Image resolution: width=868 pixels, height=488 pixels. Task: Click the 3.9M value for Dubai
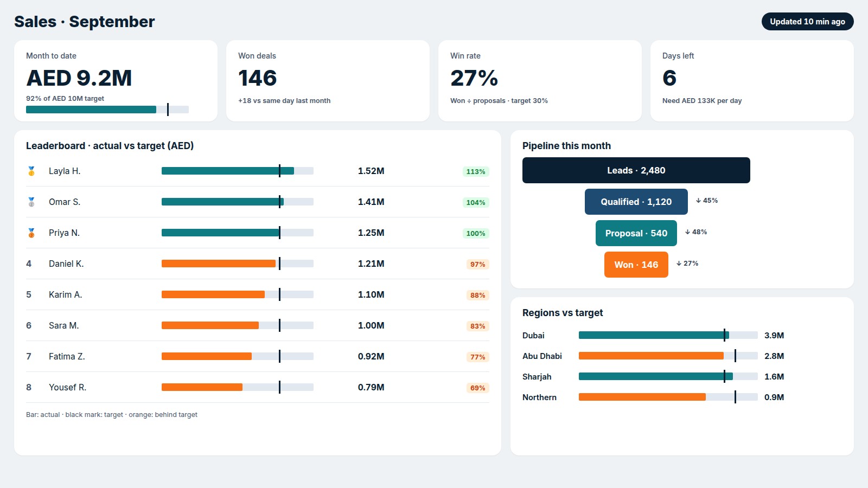[774, 335]
